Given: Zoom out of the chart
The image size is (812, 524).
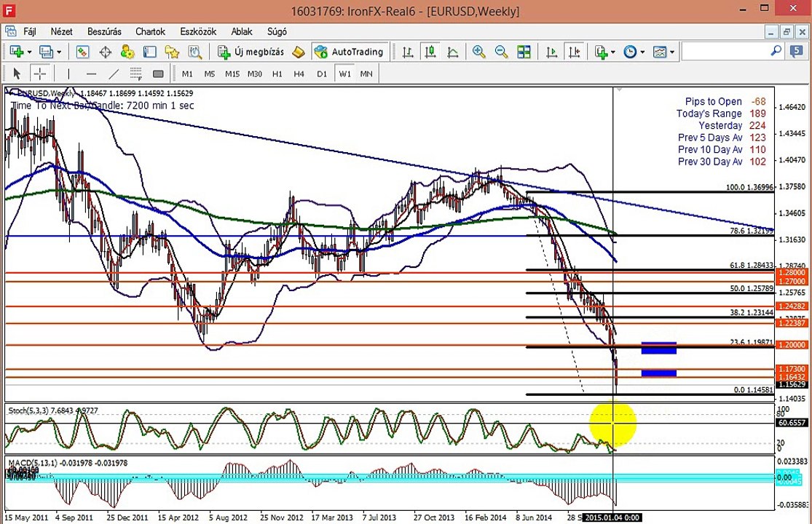Looking at the screenshot, I should click(x=501, y=52).
